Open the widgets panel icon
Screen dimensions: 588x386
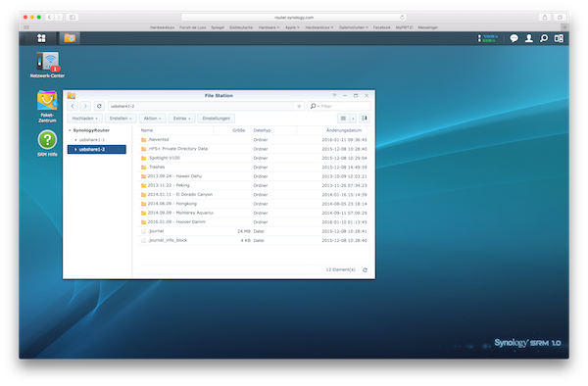559,38
